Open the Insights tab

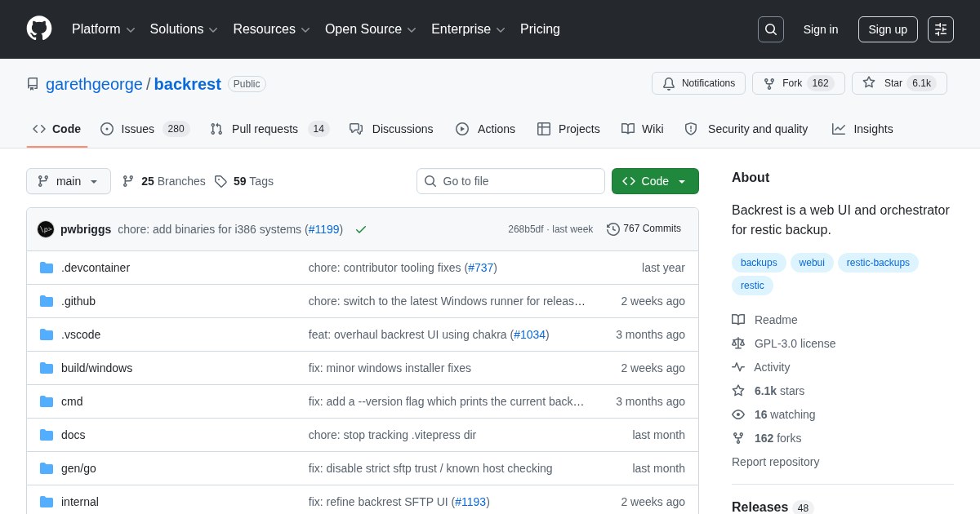(x=862, y=129)
